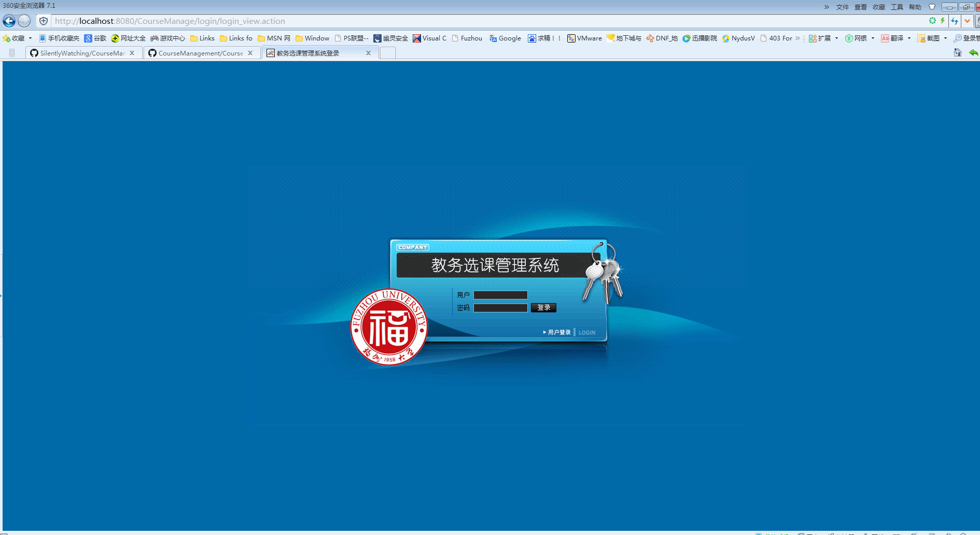Click the 登录 login button

point(543,308)
